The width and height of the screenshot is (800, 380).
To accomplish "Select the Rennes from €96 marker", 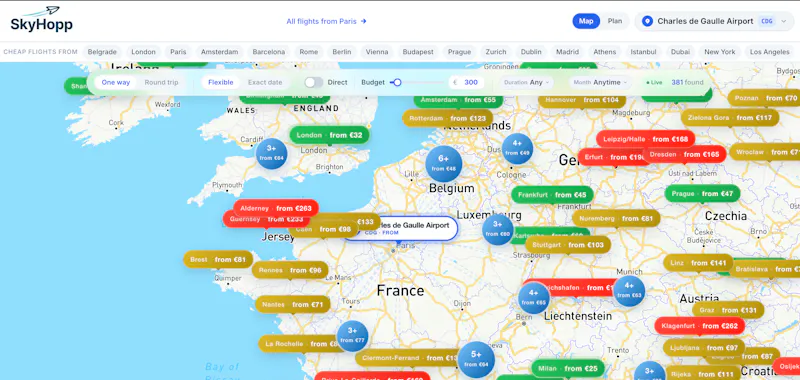I will 290,270.
